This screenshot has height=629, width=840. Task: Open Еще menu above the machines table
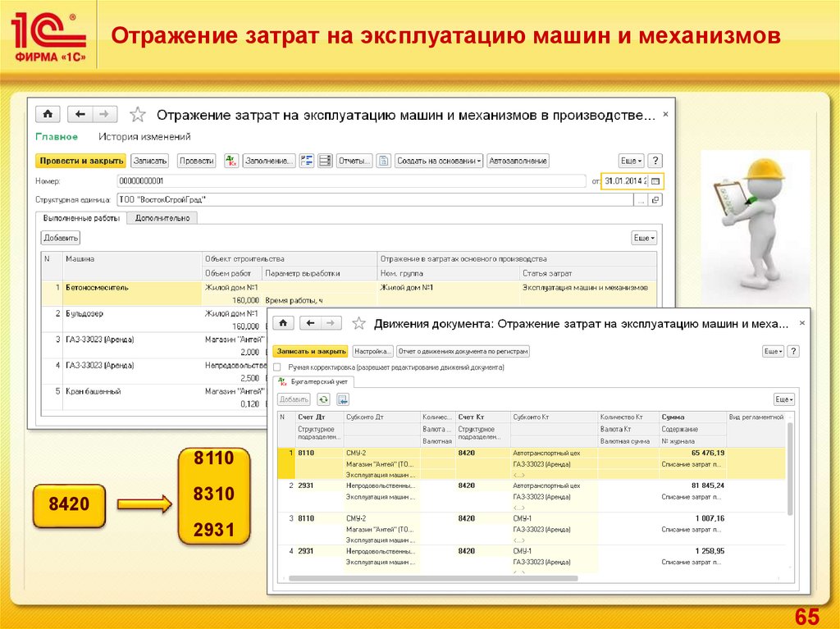coord(643,238)
